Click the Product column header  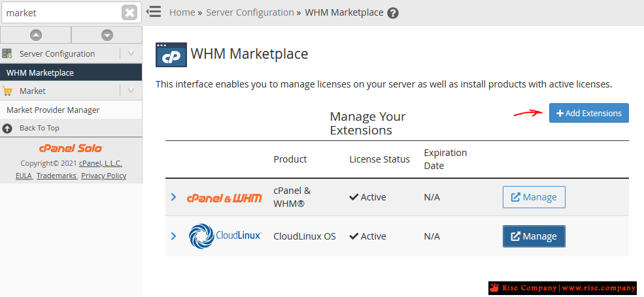tap(290, 159)
